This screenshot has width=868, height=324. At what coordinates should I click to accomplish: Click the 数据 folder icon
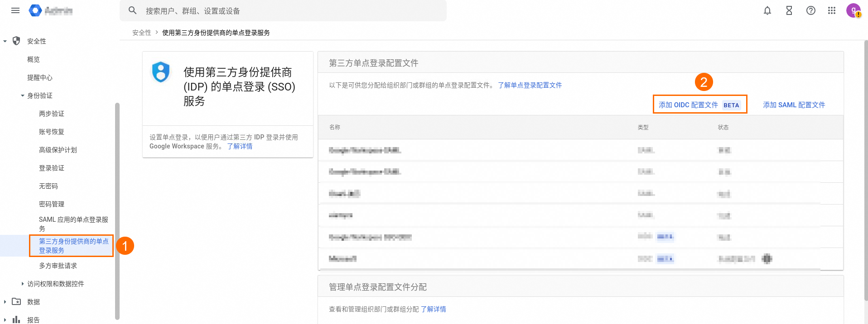pos(16,301)
